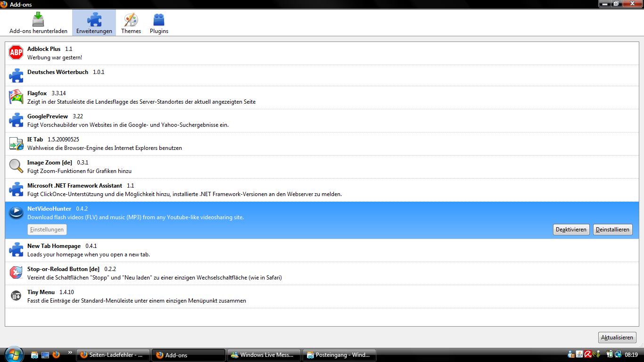Click the green arrow tray icon beside Avira

click(x=597, y=354)
